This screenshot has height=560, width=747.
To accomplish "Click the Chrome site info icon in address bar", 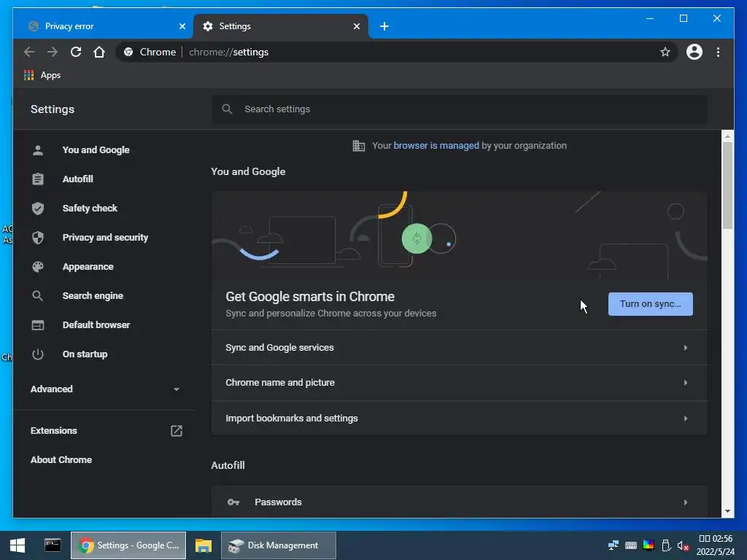I will [x=128, y=52].
